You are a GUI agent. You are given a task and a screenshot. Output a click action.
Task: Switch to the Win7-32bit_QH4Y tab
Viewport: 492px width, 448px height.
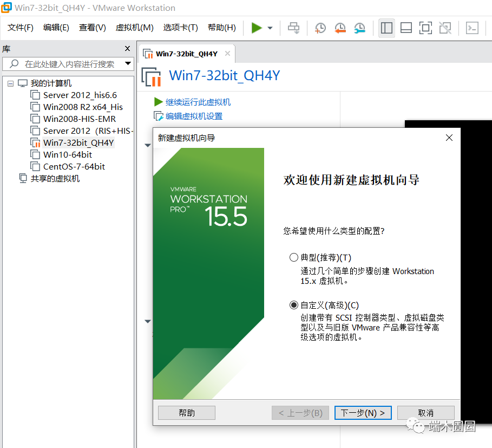click(x=186, y=54)
